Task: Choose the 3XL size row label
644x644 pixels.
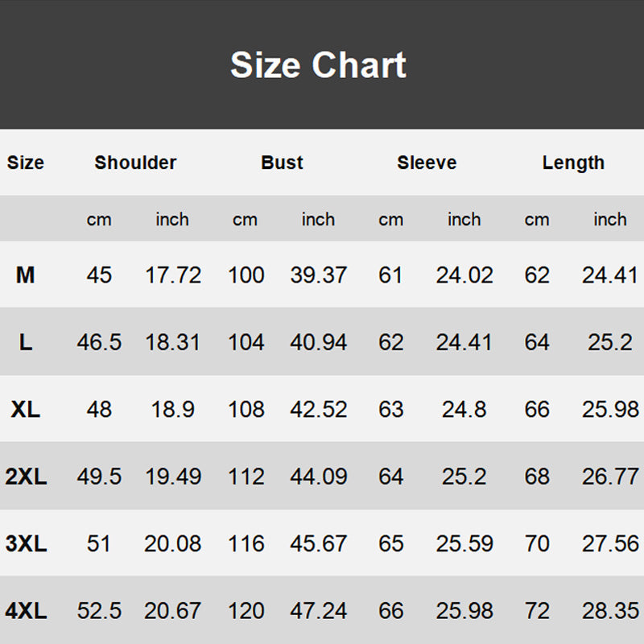Action: click(26, 543)
